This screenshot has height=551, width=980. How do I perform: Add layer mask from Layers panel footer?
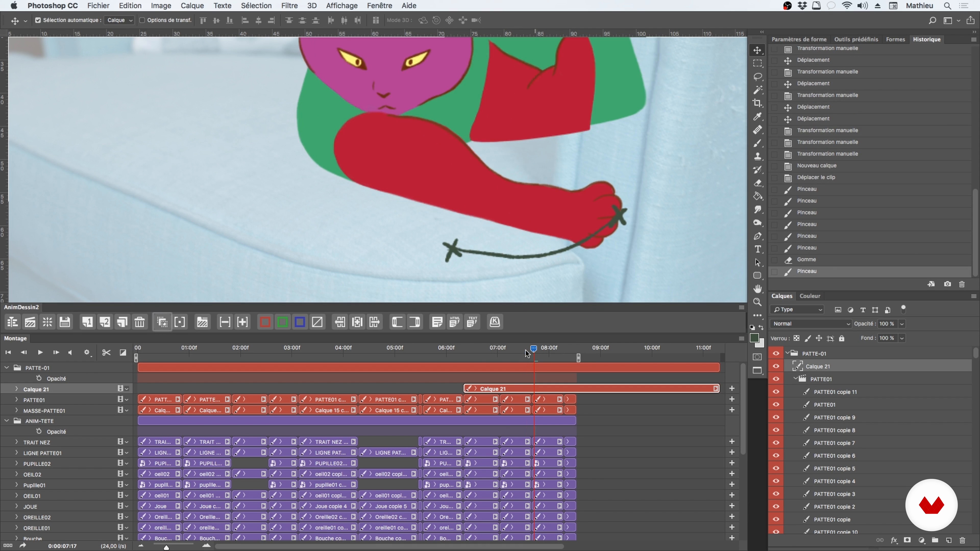907,540
